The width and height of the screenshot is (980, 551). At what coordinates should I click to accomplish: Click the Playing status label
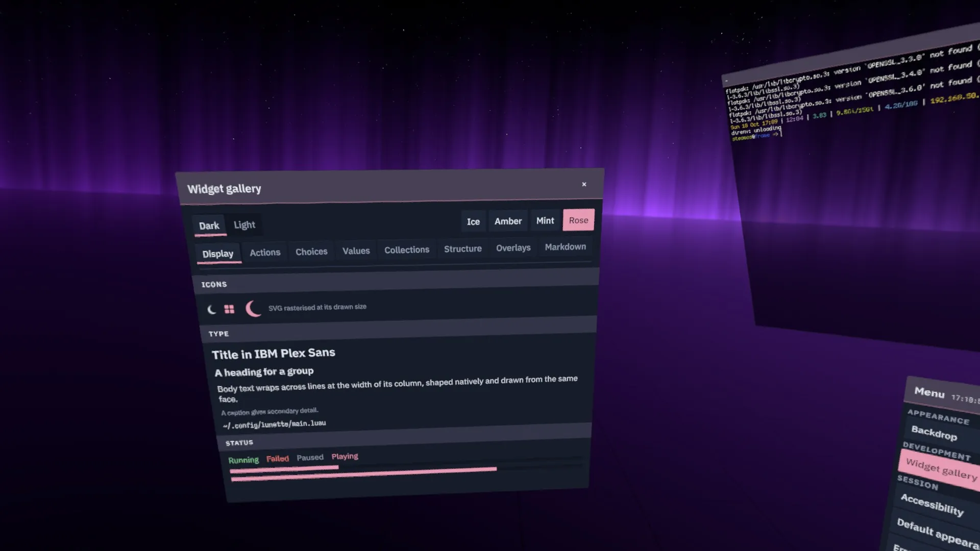[x=345, y=456]
